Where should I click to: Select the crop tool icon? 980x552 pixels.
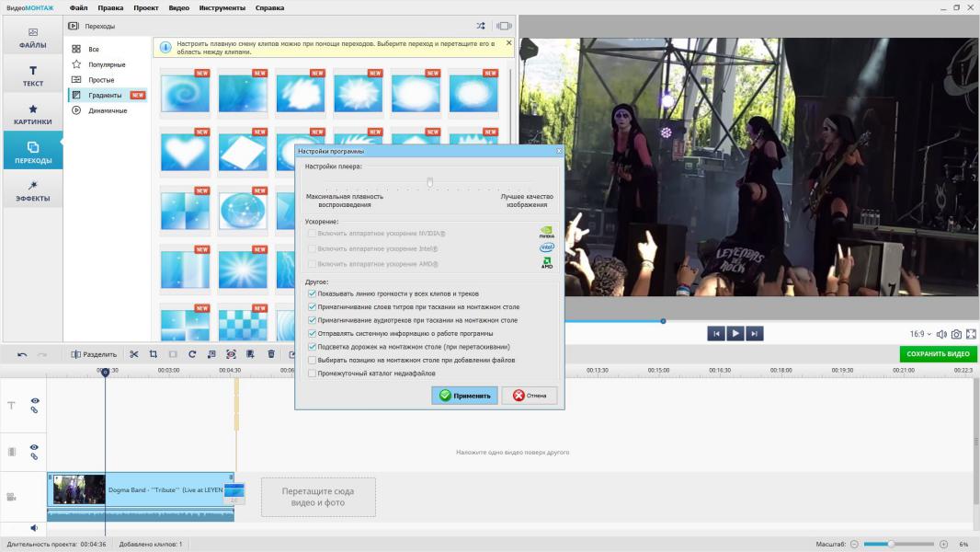pyautogui.click(x=154, y=354)
